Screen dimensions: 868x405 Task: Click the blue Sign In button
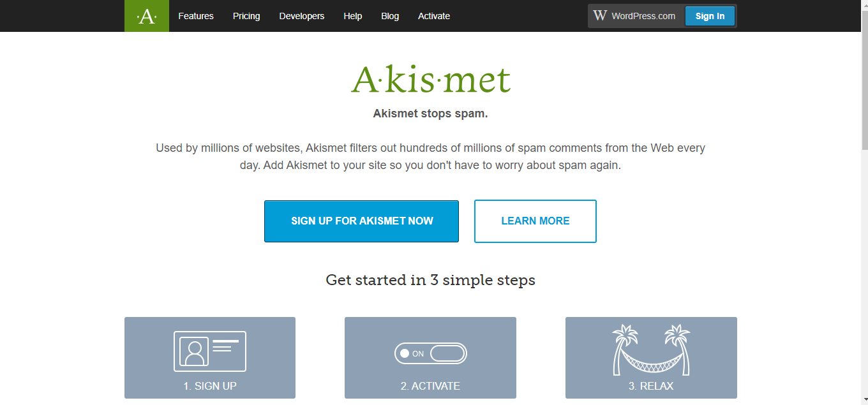tap(710, 16)
